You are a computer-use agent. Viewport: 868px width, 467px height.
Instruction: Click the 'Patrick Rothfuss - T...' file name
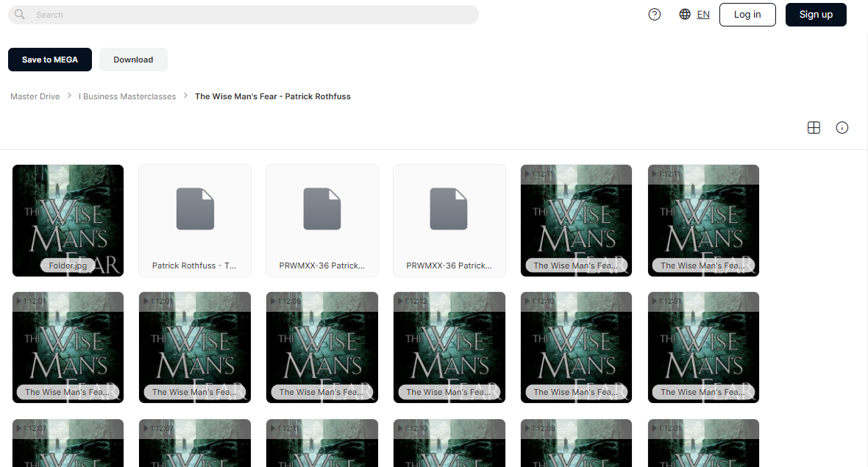pos(194,265)
